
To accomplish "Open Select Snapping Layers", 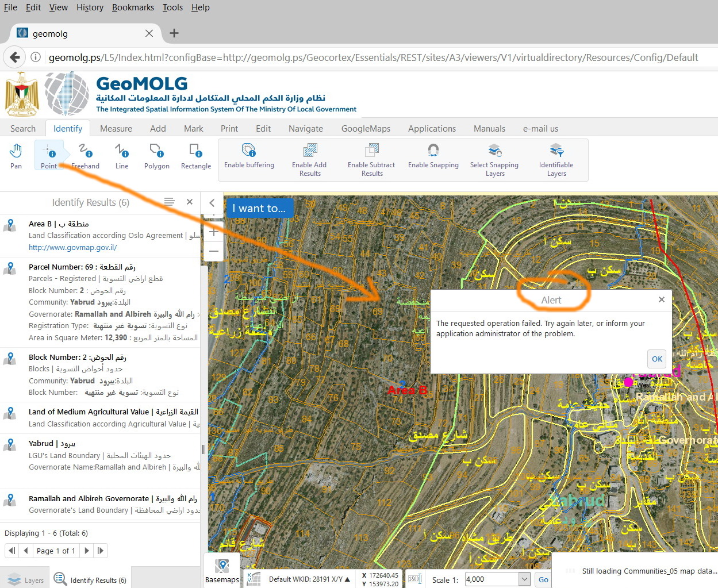I will 494,160.
